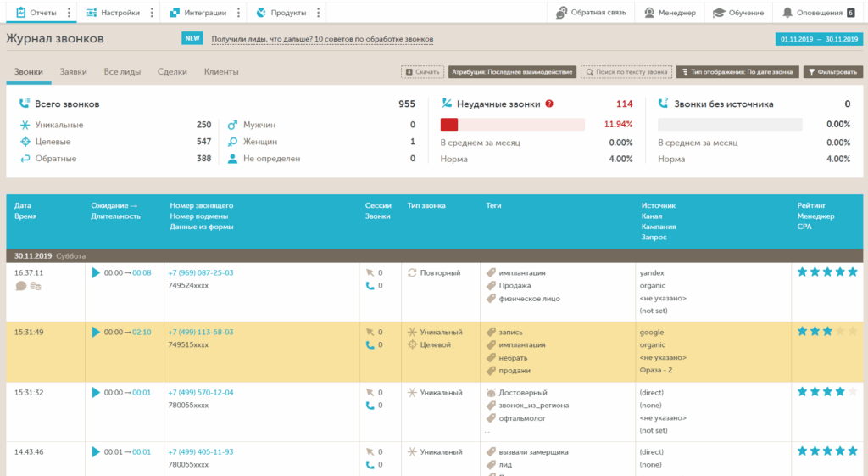The width and height of the screenshot is (868, 476).
Task: Click the coins icon under 16:37:11
Action: [36, 286]
